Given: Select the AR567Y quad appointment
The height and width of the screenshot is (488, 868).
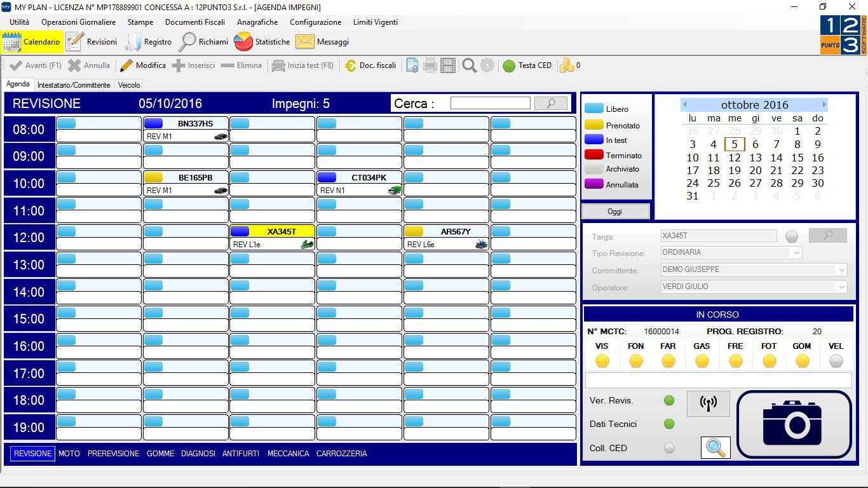Looking at the screenshot, I should [x=446, y=238].
